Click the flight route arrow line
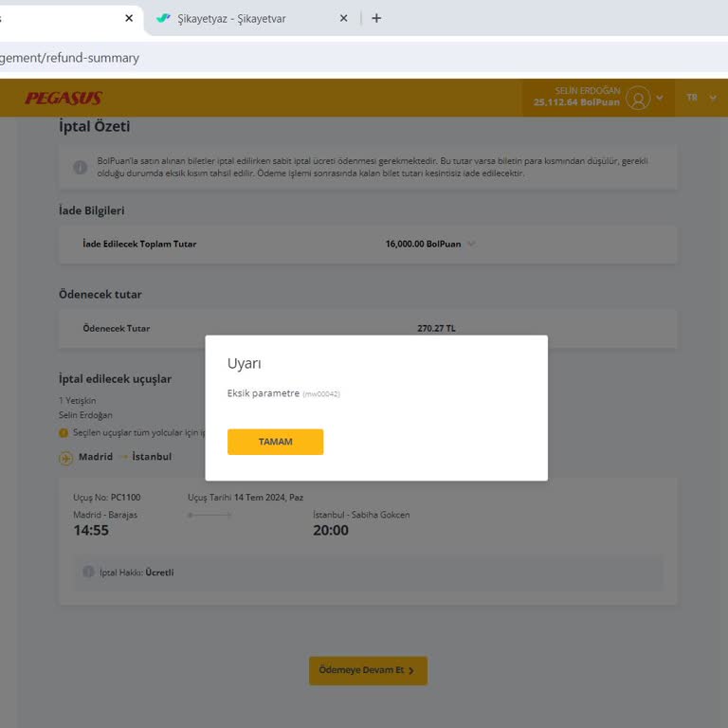 point(209,515)
